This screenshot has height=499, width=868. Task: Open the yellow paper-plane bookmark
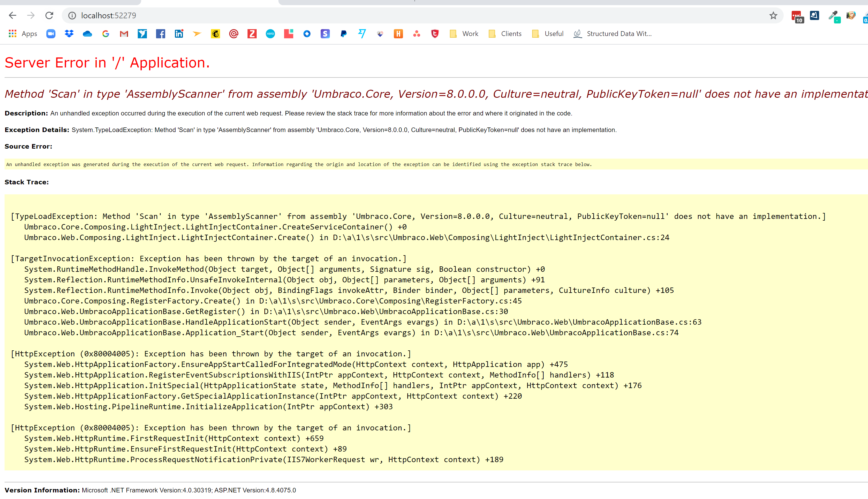(197, 34)
